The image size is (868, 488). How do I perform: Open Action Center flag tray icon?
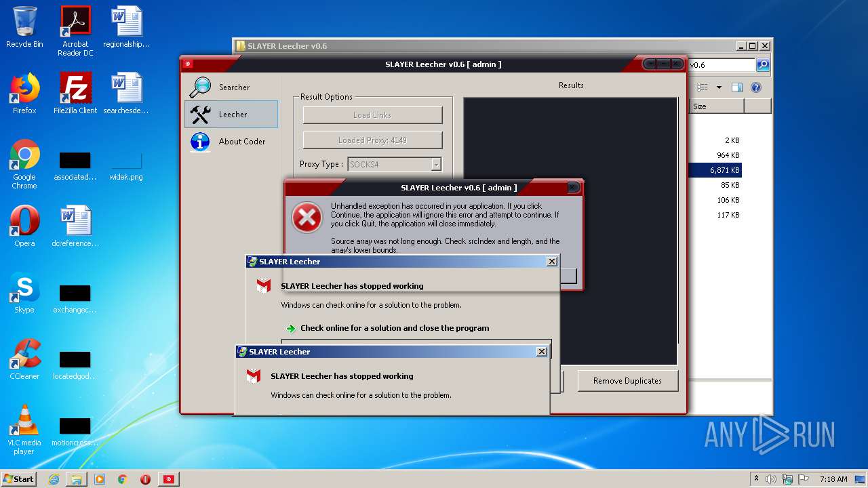click(x=804, y=479)
